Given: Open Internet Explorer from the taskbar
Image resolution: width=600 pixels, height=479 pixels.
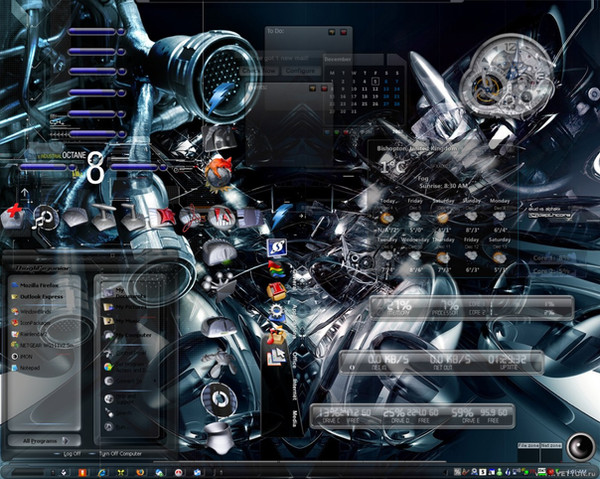Looking at the screenshot, I should pyautogui.click(x=102, y=472).
